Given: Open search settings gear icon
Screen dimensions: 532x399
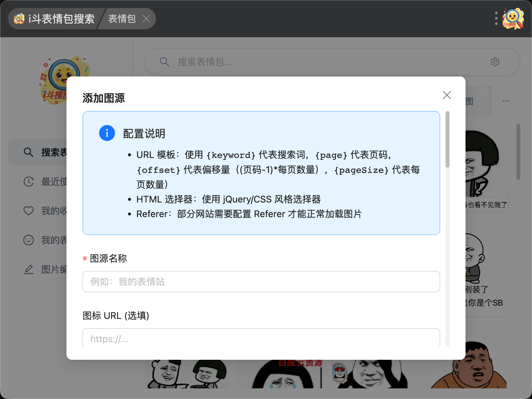Looking at the screenshot, I should pos(495,62).
